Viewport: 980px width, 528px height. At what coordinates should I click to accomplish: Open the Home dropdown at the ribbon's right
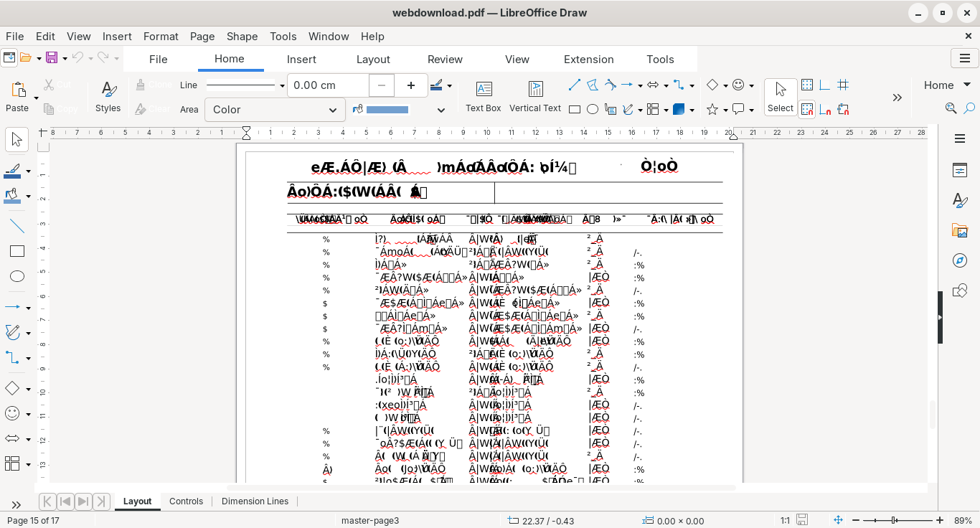(946, 85)
